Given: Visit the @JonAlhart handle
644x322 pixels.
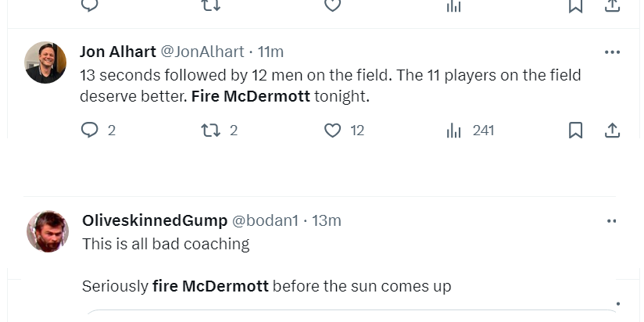Looking at the screenshot, I should click(202, 52).
